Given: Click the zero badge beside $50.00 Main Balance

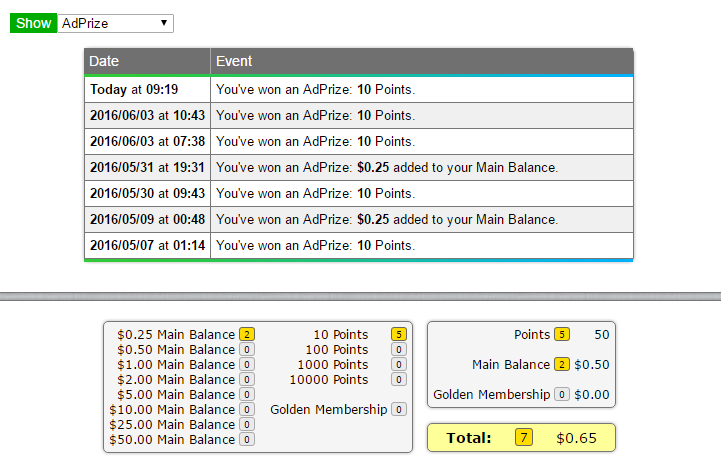Looking at the screenshot, I should pyautogui.click(x=247, y=440).
